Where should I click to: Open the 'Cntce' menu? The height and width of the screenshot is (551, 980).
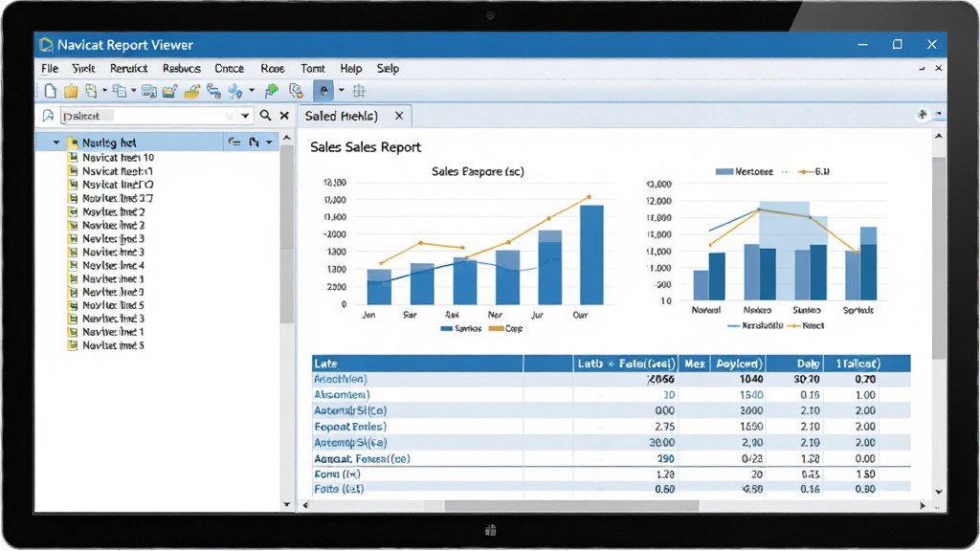[x=230, y=69]
